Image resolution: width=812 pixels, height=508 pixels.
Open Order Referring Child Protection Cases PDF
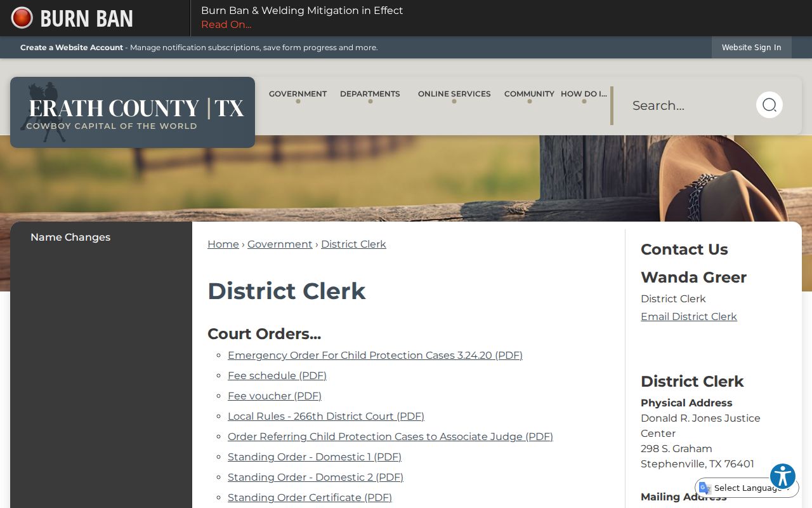click(x=390, y=437)
